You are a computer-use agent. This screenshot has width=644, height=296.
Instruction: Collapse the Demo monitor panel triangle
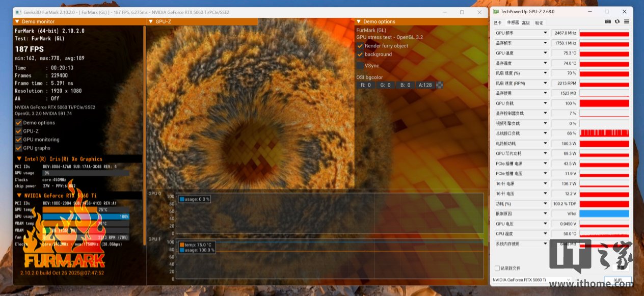pyautogui.click(x=17, y=21)
